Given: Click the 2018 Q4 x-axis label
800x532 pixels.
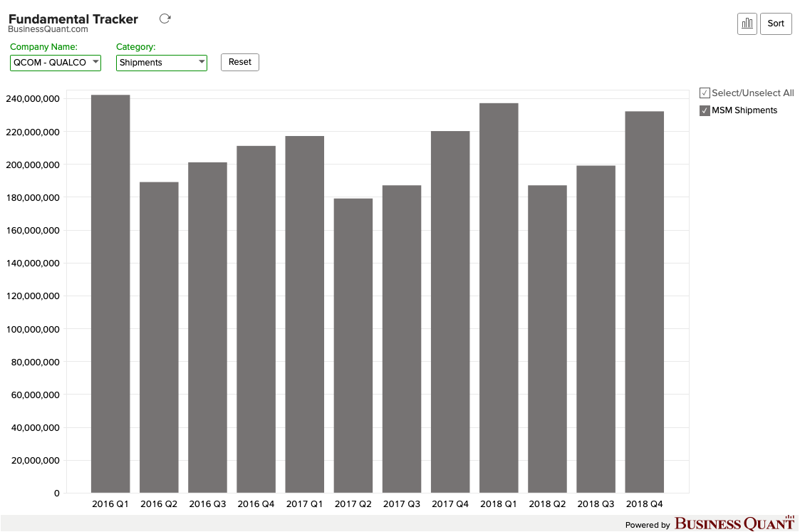Looking at the screenshot, I should pos(645,504).
